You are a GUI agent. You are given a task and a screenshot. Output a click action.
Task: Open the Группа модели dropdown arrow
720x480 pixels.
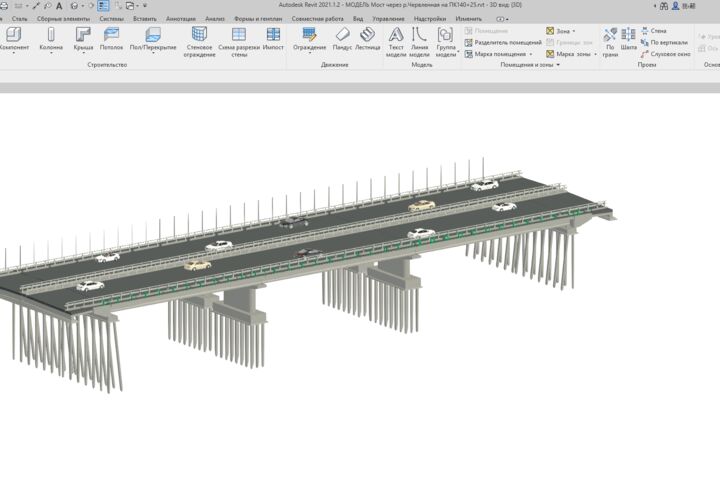(x=458, y=51)
